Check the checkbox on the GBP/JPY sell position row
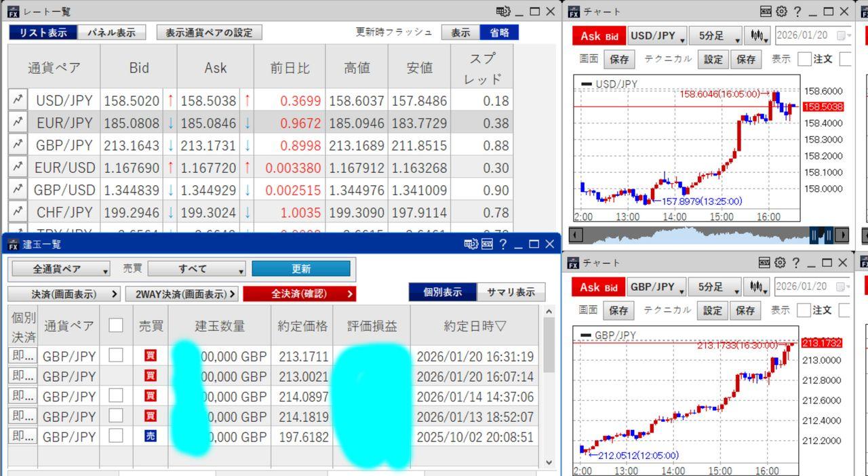The height and width of the screenshot is (476, 868). [x=115, y=435]
